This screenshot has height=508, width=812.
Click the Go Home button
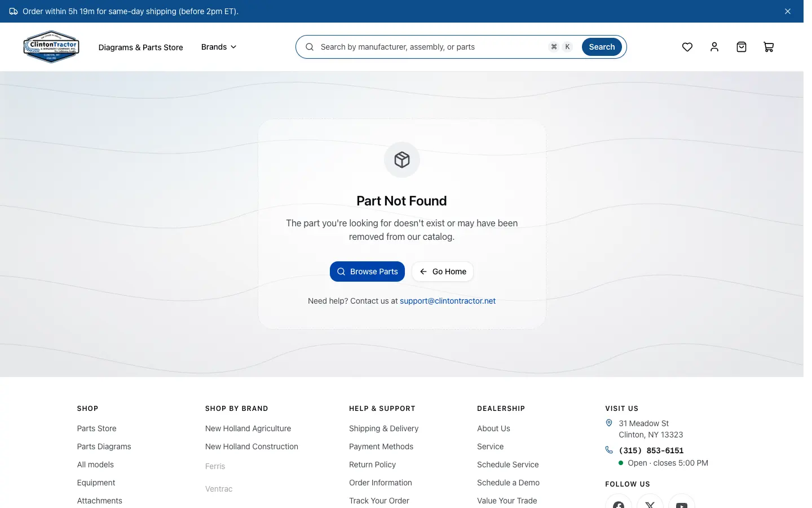point(443,271)
